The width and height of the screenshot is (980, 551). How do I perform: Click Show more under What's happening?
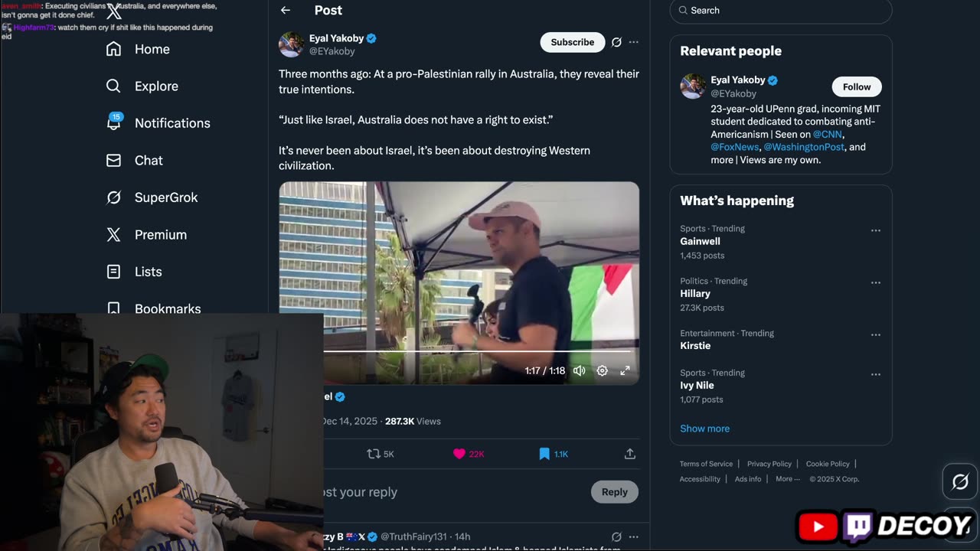[704, 429]
